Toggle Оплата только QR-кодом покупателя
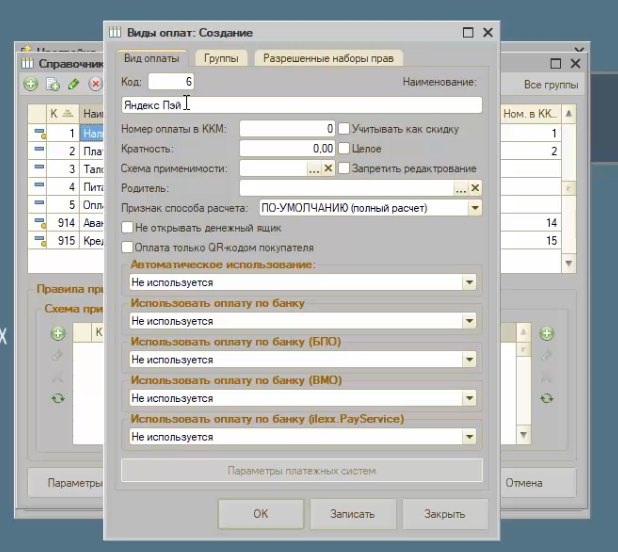Image resolution: width=618 pixels, height=552 pixels. coord(127,247)
